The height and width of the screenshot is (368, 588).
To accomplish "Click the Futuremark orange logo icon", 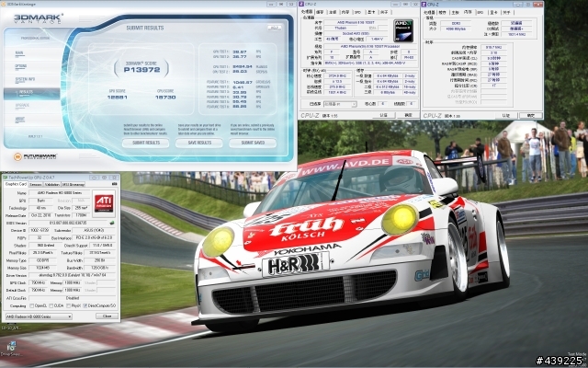I will click(x=17, y=156).
